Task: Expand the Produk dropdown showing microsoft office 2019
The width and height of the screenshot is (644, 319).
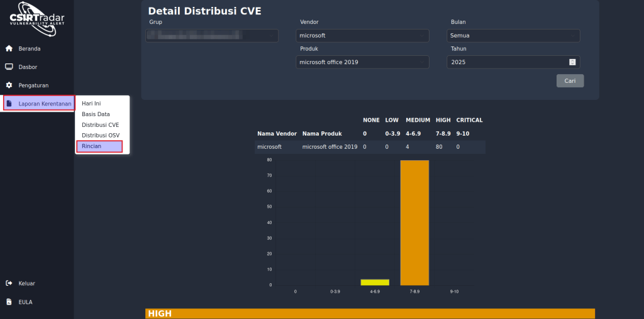Action: [362, 62]
